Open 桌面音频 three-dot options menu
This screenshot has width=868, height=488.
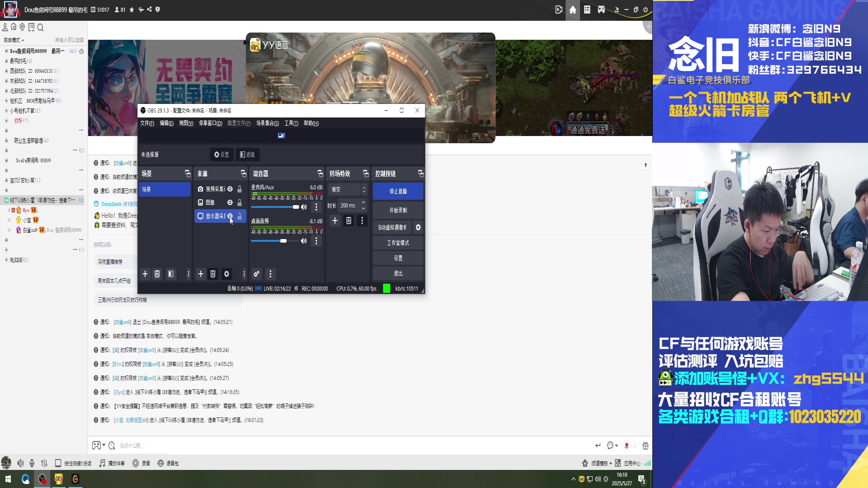316,241
